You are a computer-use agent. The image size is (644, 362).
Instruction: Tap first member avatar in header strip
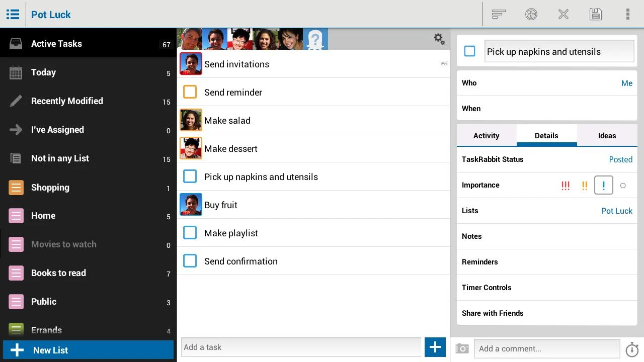(190, 39)
